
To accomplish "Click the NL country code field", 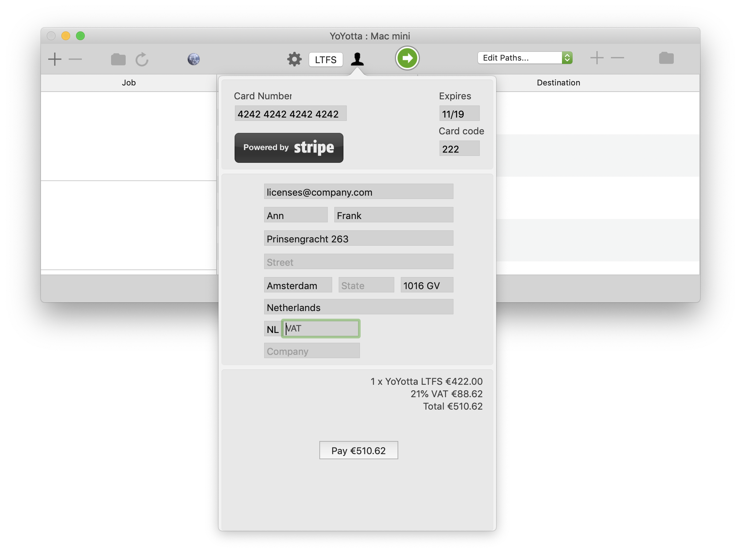I will [272, 329].
